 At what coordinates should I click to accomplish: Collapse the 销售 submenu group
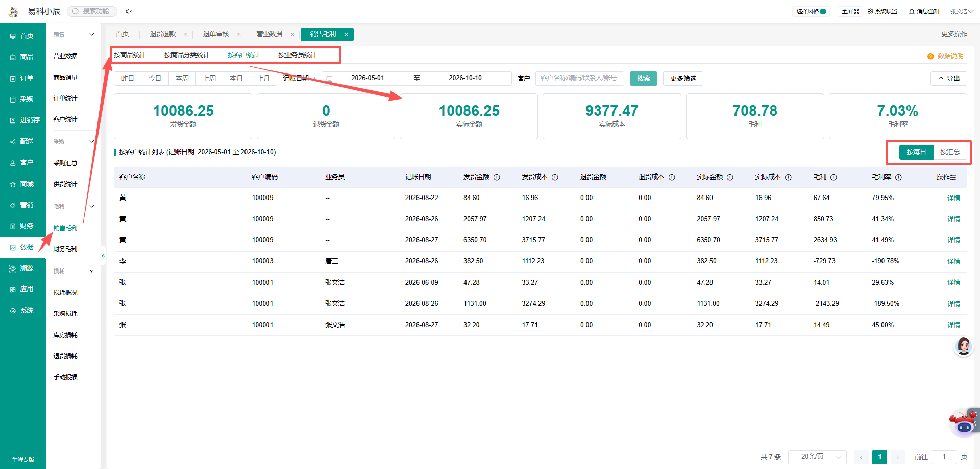coord(92,34)
